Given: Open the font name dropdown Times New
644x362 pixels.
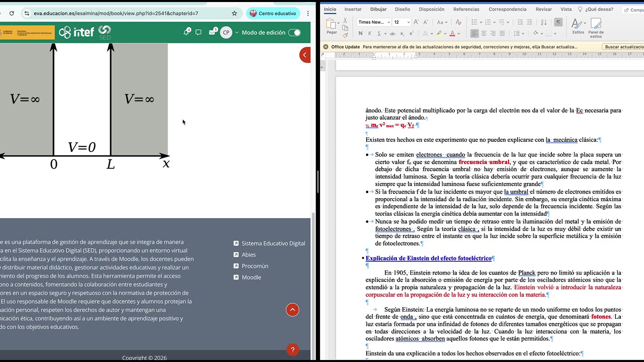Looking at the screenshot, I should [374, 22].
